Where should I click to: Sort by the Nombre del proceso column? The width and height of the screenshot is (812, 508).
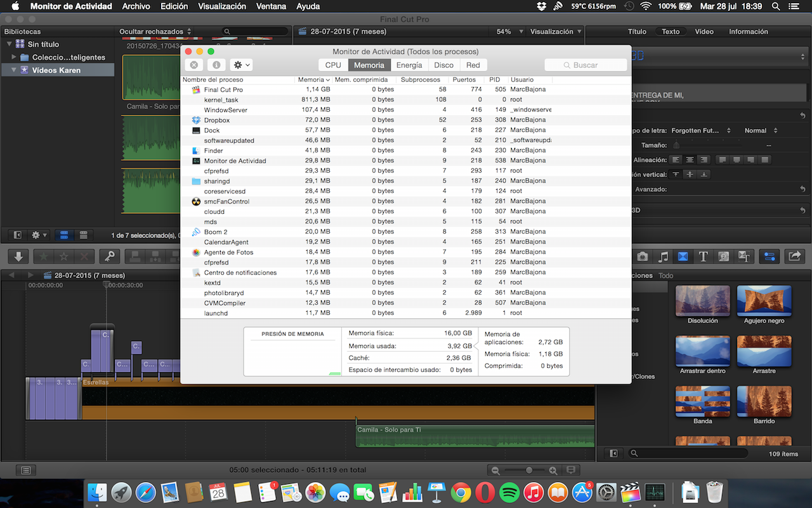pyautogui.click(x=238, y=80)
